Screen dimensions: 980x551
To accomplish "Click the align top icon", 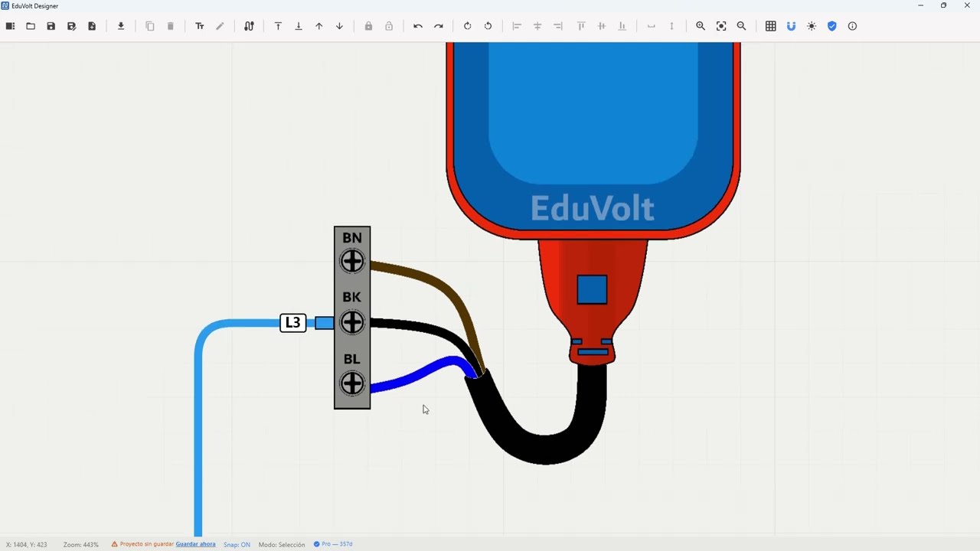I will [581, 26].
